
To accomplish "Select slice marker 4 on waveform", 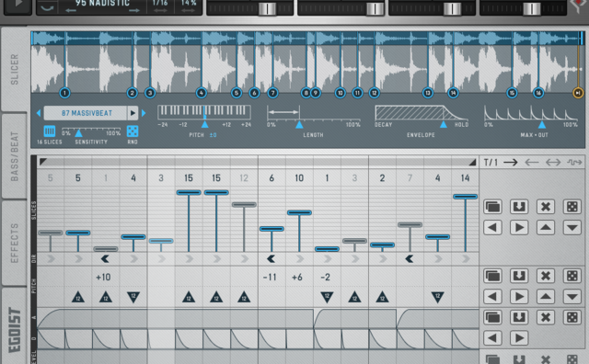I will 202,93.
